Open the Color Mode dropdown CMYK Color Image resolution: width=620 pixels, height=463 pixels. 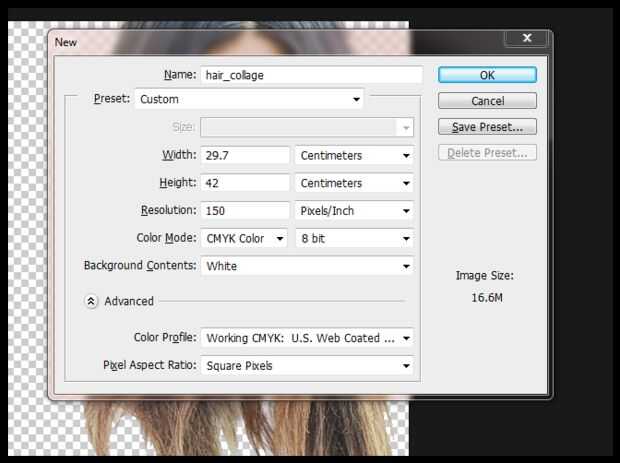click(244, 238)
